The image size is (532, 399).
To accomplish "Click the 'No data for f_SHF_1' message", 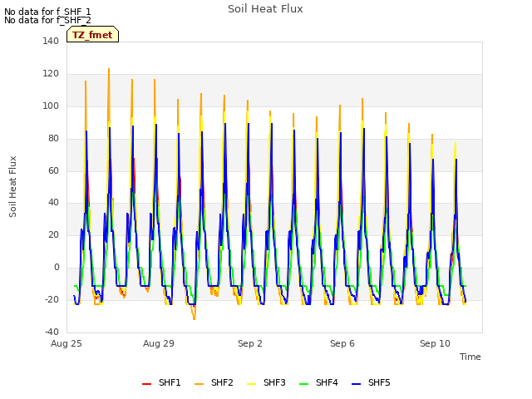I will 47,12.
